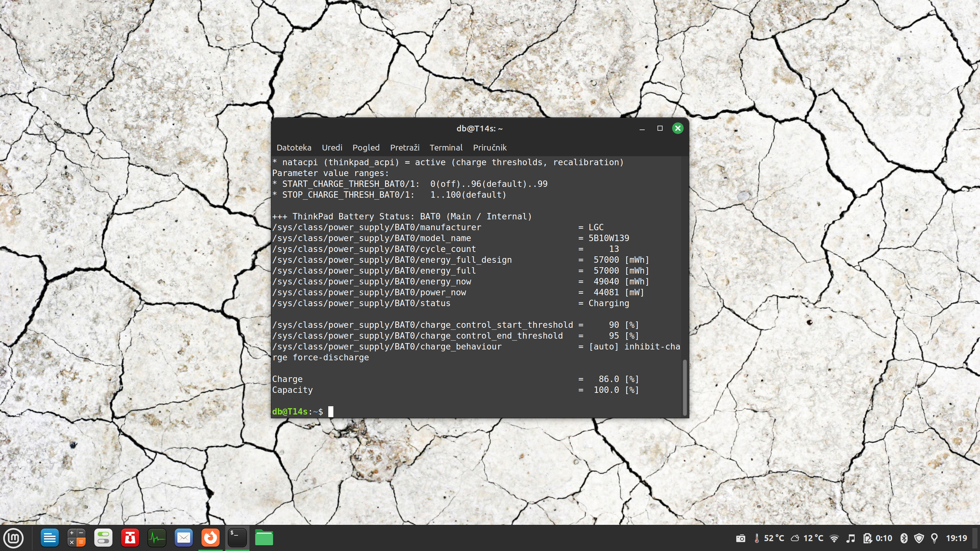Open the Wi-Fi network tray icon
Screen dimensions: 980x551
[x=834, y=538]
